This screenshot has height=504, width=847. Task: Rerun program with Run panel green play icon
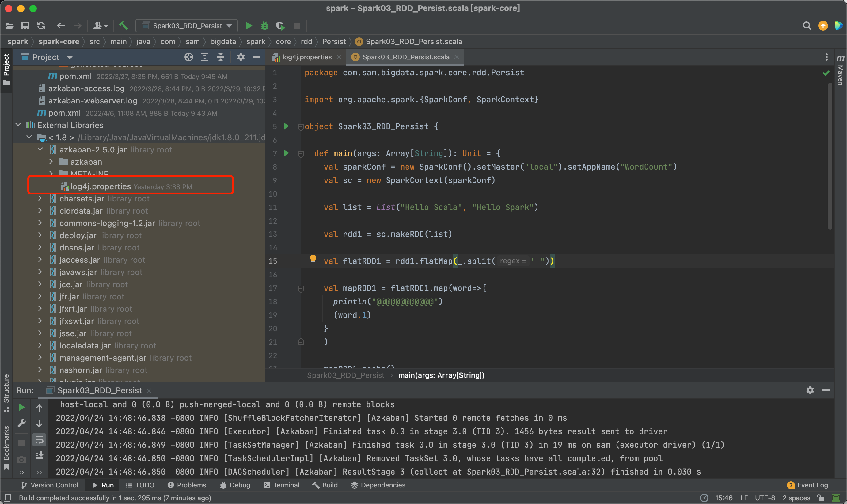[21, 407]
